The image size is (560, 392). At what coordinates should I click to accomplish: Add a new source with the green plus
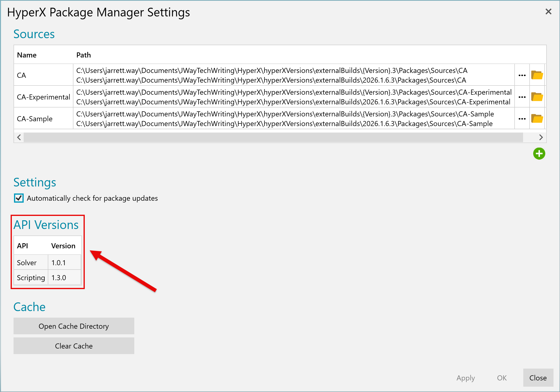tap(539, 154)
